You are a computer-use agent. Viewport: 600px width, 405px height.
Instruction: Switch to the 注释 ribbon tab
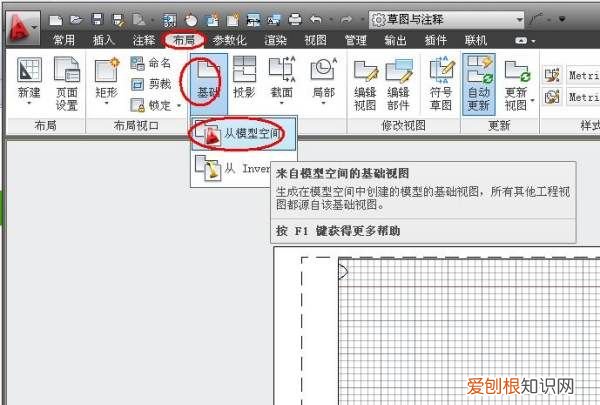point(144,40)
